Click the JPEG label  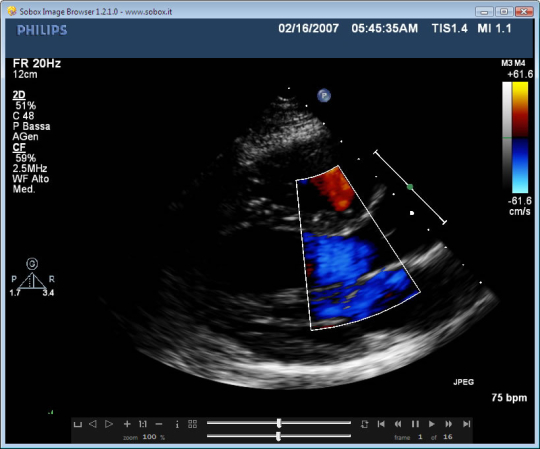click(464, 382)
